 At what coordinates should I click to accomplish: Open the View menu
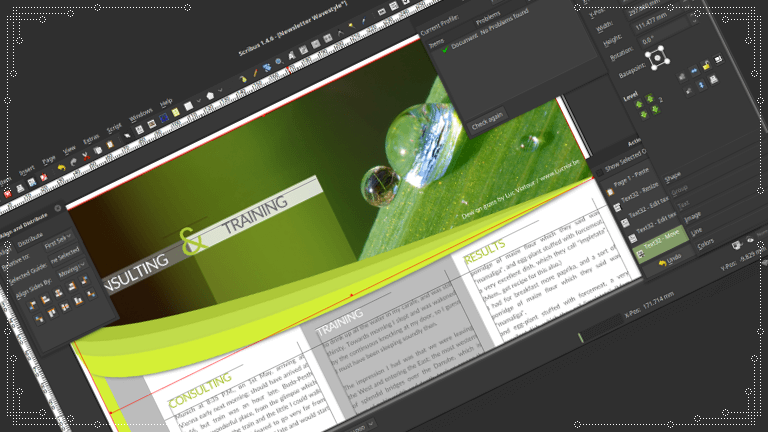tap(70, 149)
